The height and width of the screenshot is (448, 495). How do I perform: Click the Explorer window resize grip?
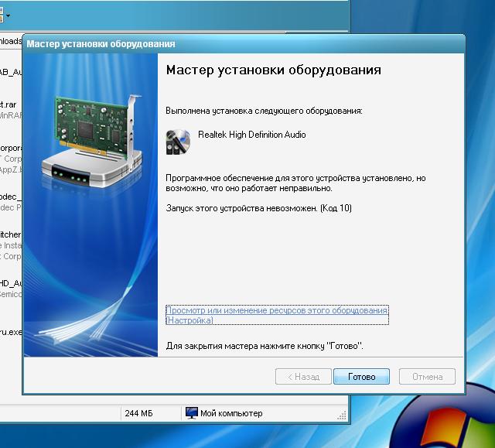coord(342,416)
